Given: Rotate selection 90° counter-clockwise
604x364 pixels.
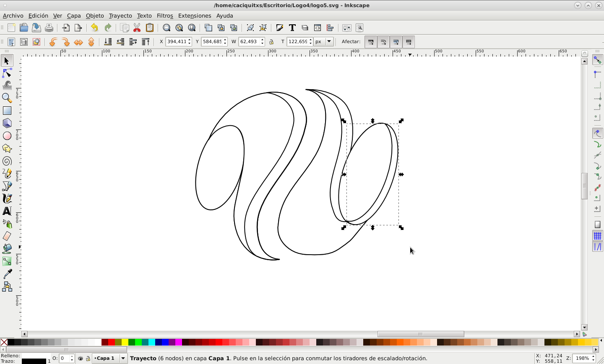Looking at the screenshot, I should click(x=53, y=42).
